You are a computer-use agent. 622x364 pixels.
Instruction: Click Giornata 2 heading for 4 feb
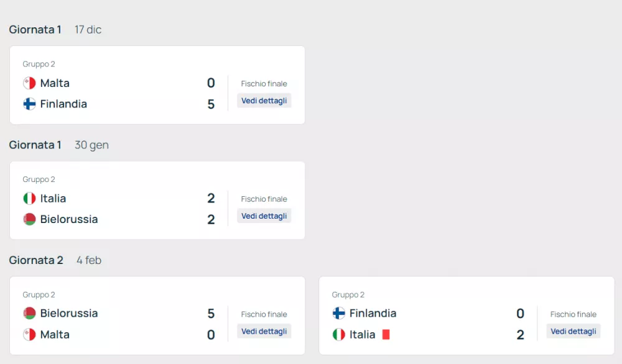tap(36, 260)
